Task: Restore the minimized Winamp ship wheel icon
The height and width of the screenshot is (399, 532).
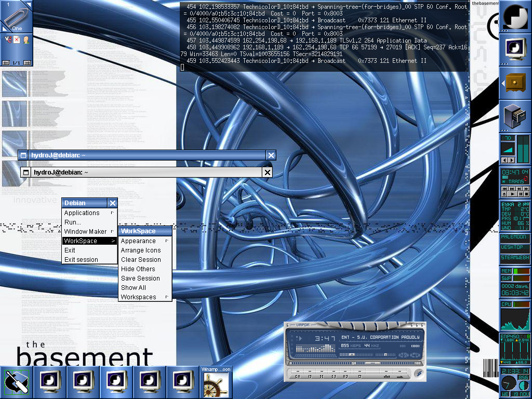Action: [216, 385]
